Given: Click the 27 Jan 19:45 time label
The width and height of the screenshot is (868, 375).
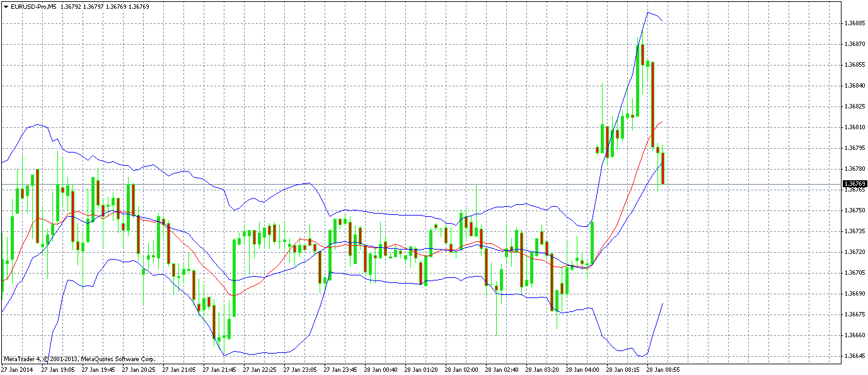Looking at the screenshot, I should (x=98, y=370).
